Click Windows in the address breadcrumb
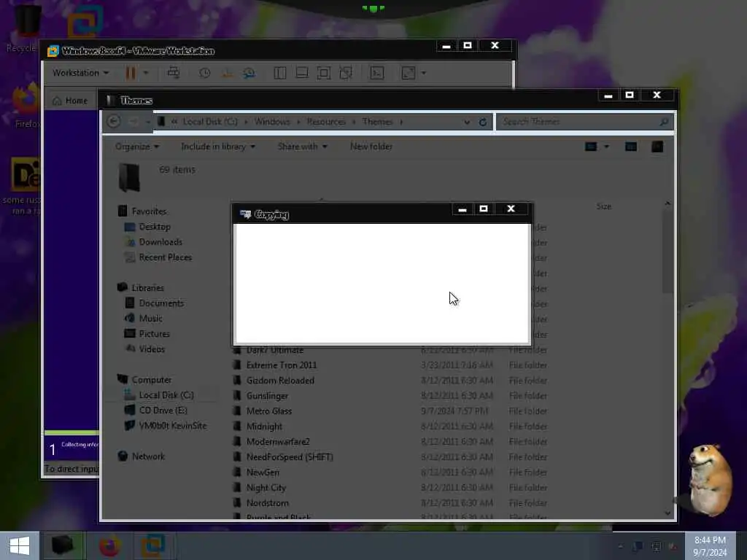 272,122
